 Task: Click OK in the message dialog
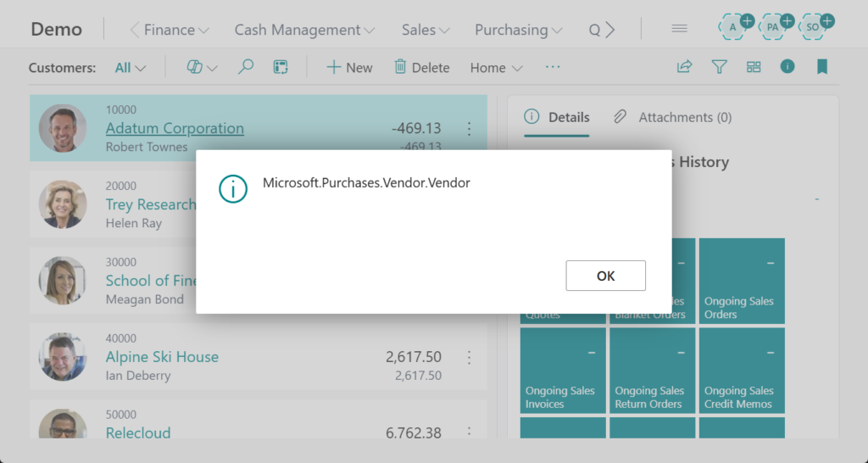coord(605,276)
